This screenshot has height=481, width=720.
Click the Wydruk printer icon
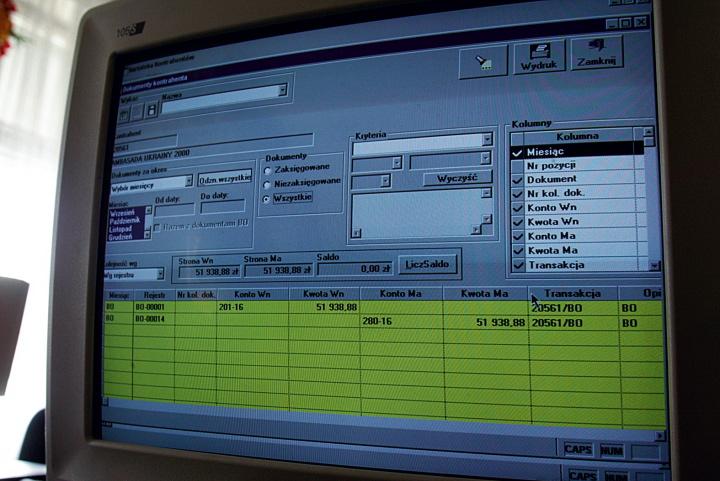(x=541, y=57)
